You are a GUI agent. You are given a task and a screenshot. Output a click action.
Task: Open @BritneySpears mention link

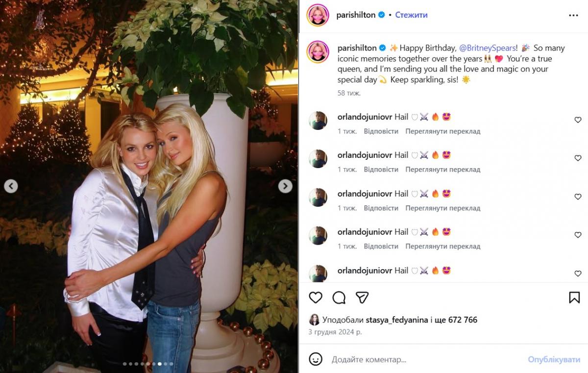487,48
